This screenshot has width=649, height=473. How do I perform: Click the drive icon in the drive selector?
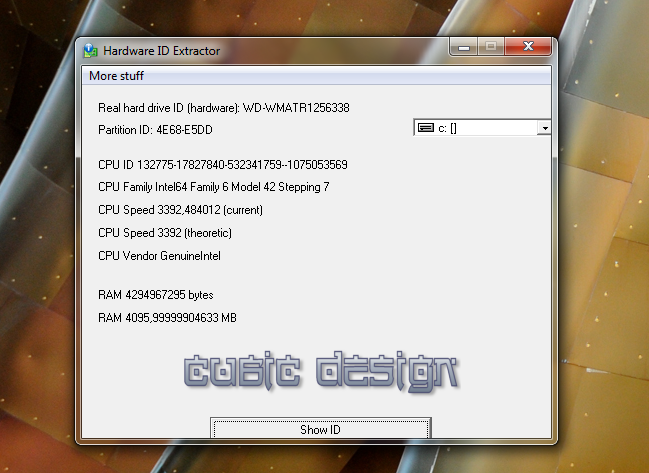426,128
